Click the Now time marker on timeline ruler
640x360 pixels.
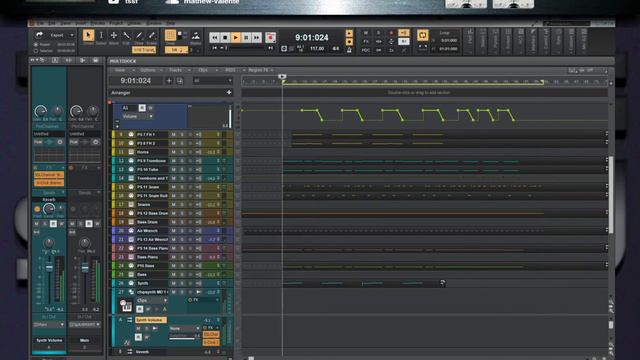(282, 76)
